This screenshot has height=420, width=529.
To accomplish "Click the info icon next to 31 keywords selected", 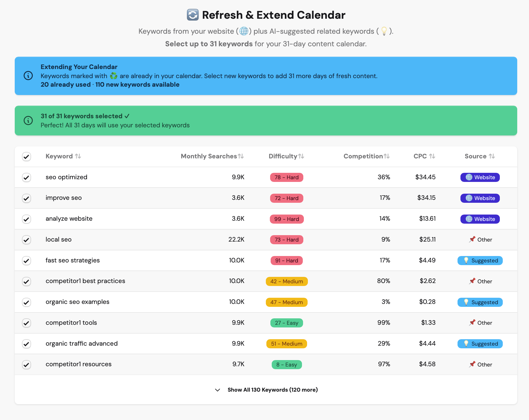I will tap(28, 120).
